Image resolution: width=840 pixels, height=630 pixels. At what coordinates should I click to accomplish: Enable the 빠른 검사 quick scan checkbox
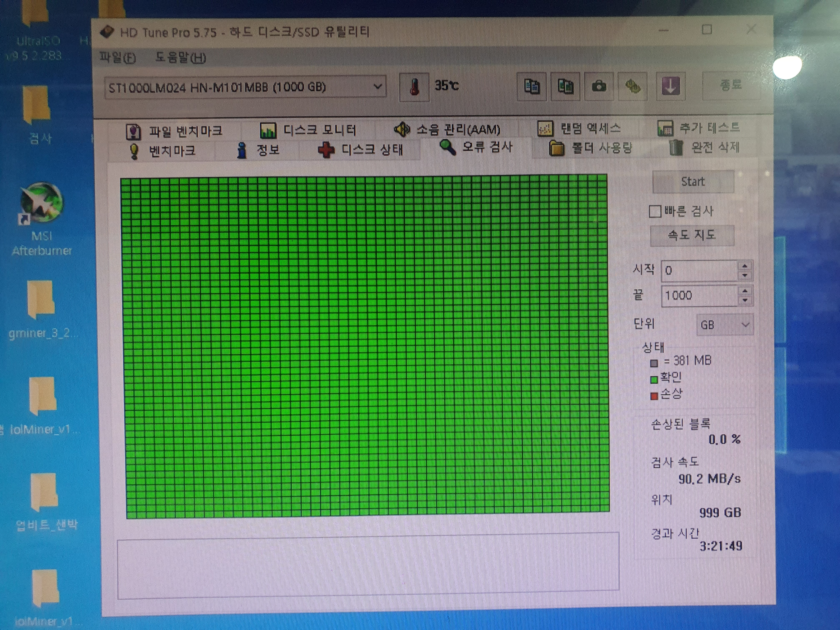655,211
